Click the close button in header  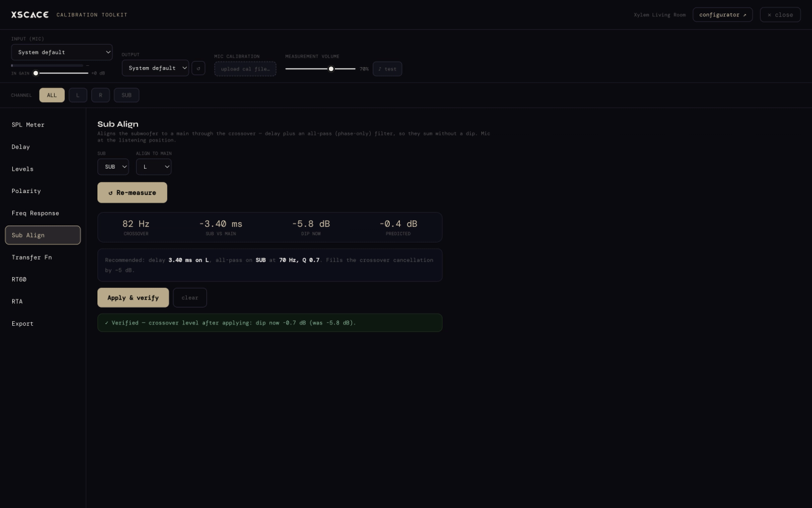click(780, 14)
